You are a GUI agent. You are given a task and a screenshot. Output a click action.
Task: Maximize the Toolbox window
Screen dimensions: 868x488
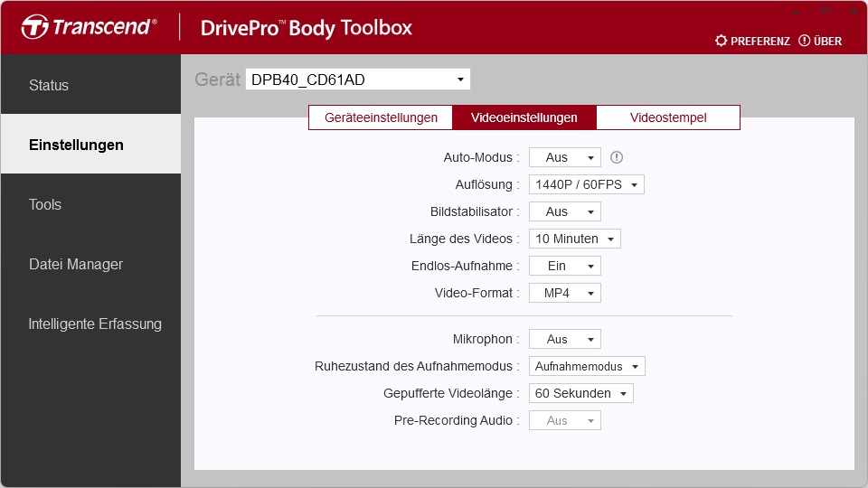point(825,11)
